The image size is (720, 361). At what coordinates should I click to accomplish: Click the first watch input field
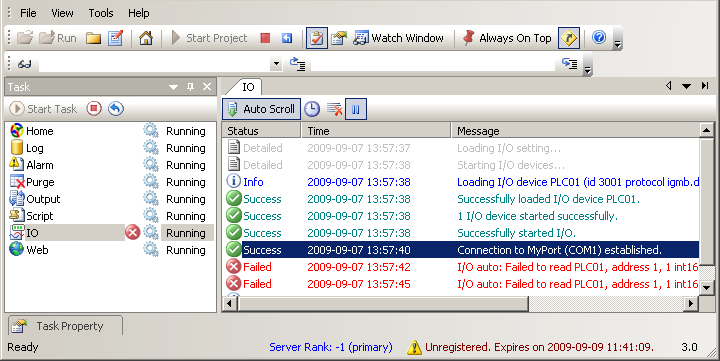155,64
